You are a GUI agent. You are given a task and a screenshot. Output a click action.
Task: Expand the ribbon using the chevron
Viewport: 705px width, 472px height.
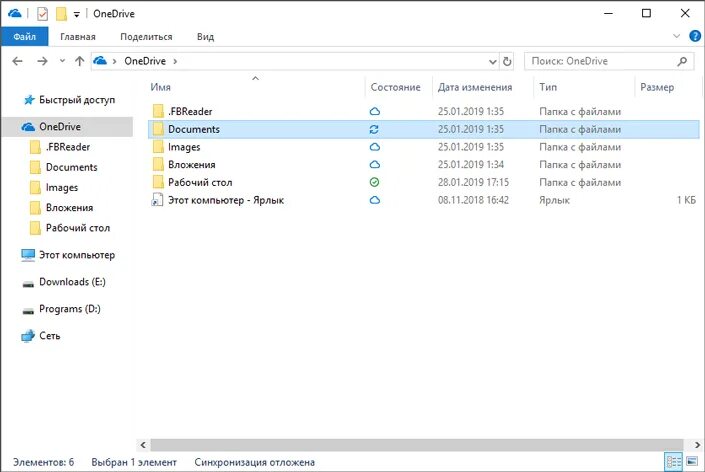coord(676,36)
